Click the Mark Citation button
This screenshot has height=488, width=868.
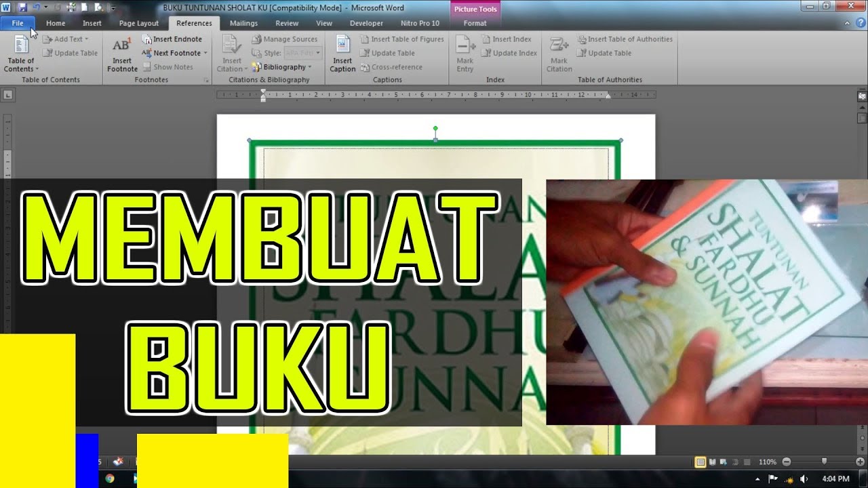[x=559, y=54]
